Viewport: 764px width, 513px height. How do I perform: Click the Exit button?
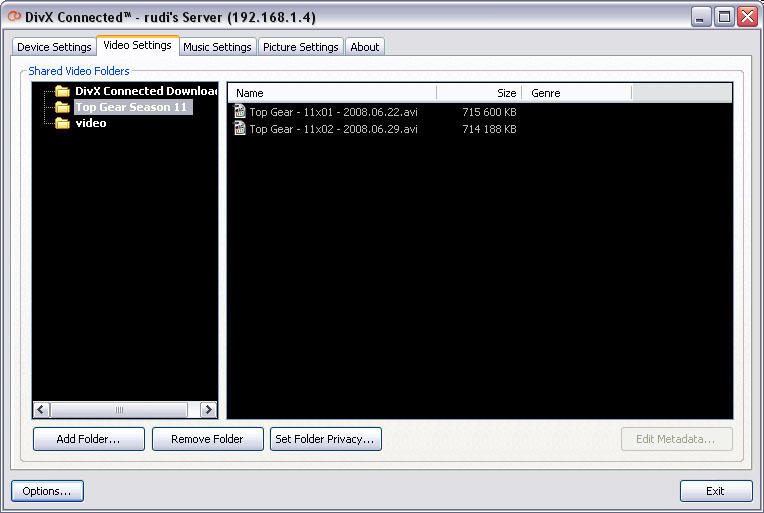point(716,491)
